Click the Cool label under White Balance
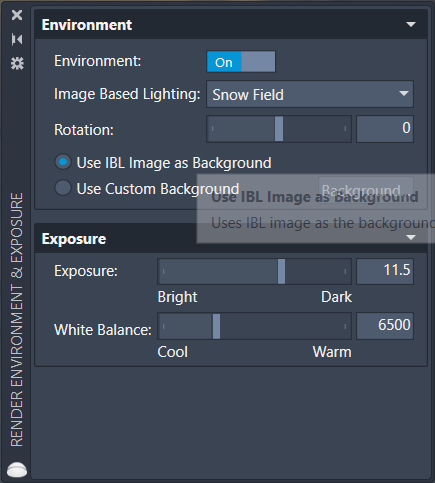Viewport: 435px width, 483px height. point(173,352)
